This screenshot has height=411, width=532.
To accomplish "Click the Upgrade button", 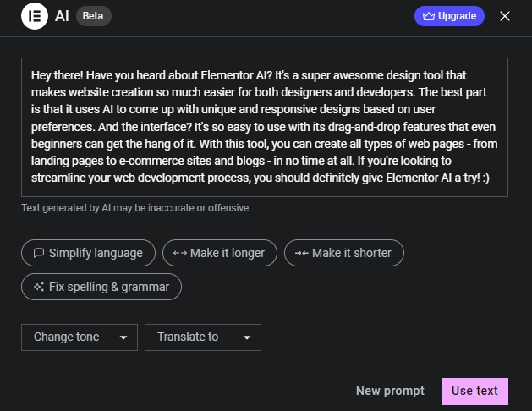I will (450, 16).
